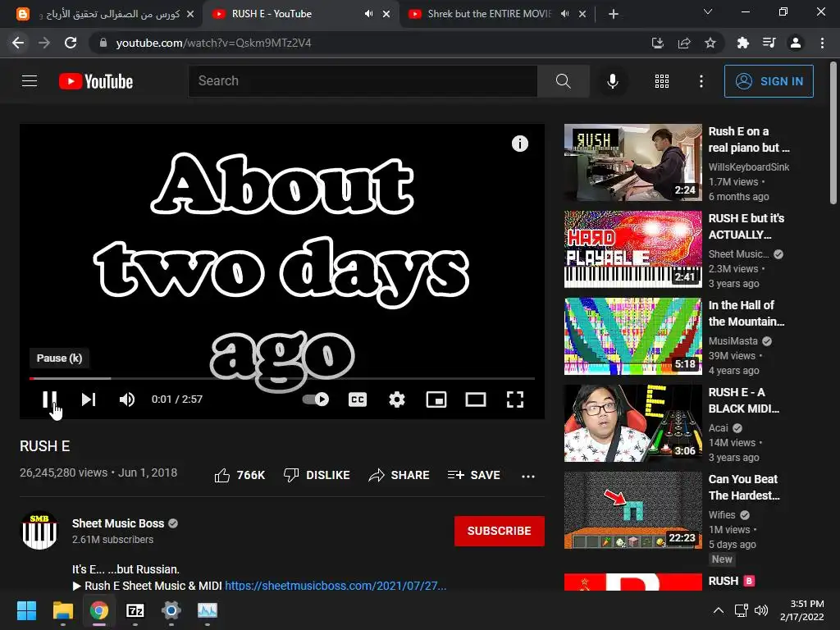Open Chrome profile icon
The image size is (840, 630).
pos(796,43)
